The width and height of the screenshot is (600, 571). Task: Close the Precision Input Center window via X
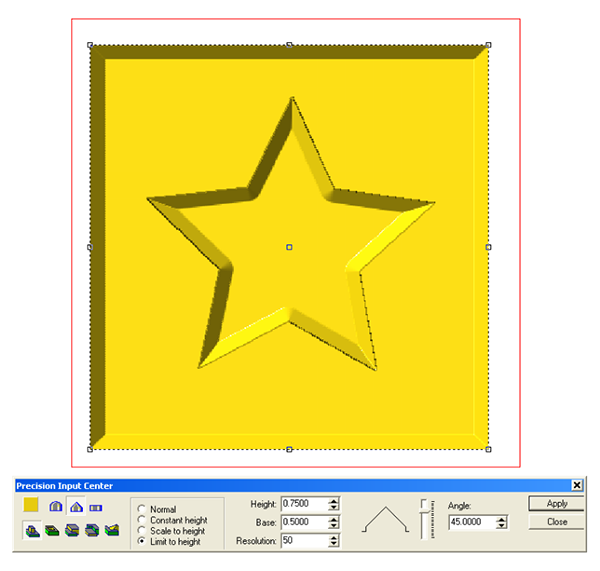(577, 485)
